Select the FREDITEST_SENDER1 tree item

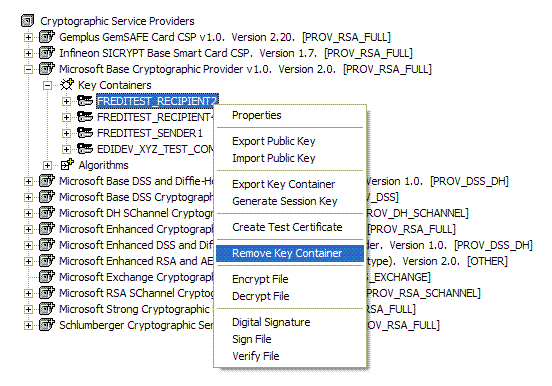(150, 133)
